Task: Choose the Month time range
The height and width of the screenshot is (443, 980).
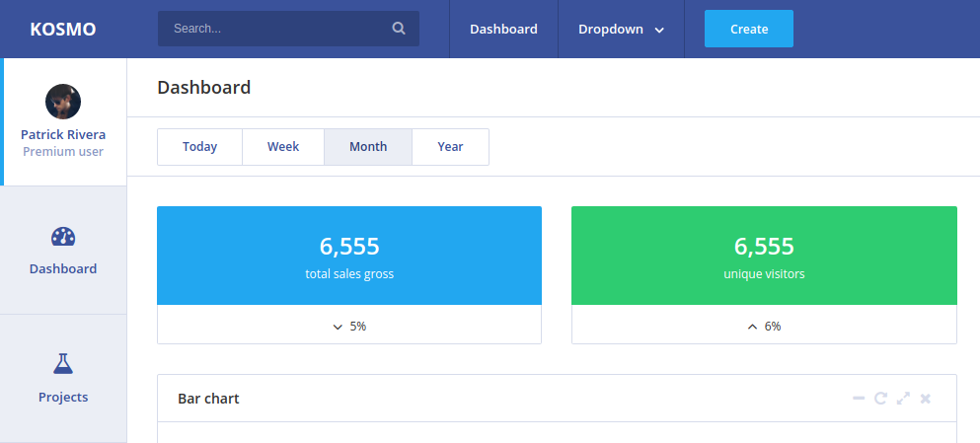Action: [x=368, y=147]
